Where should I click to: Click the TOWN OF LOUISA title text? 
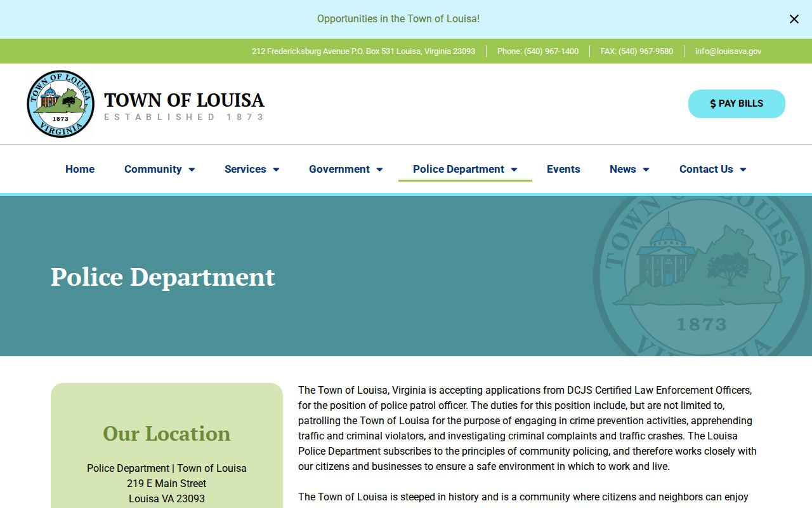click(x=184, y=100)
